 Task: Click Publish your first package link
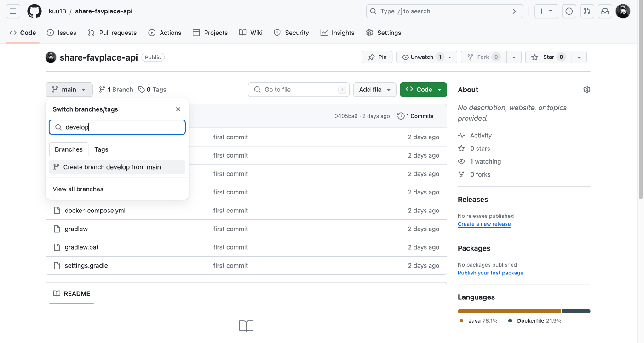(x=490, y=273)
